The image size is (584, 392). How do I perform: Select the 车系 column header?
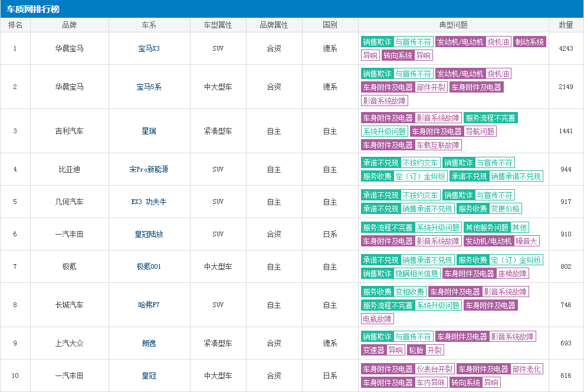(x=149, y=25)
